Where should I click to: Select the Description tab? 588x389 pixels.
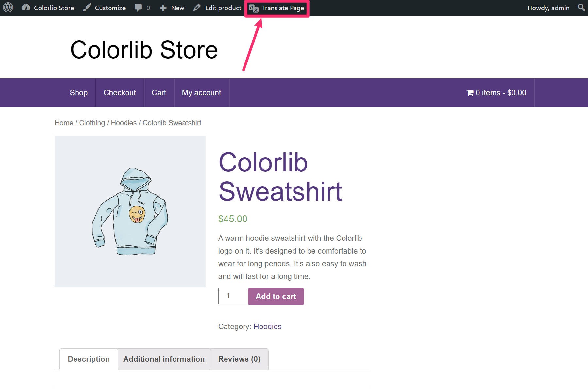click(89, 359)
